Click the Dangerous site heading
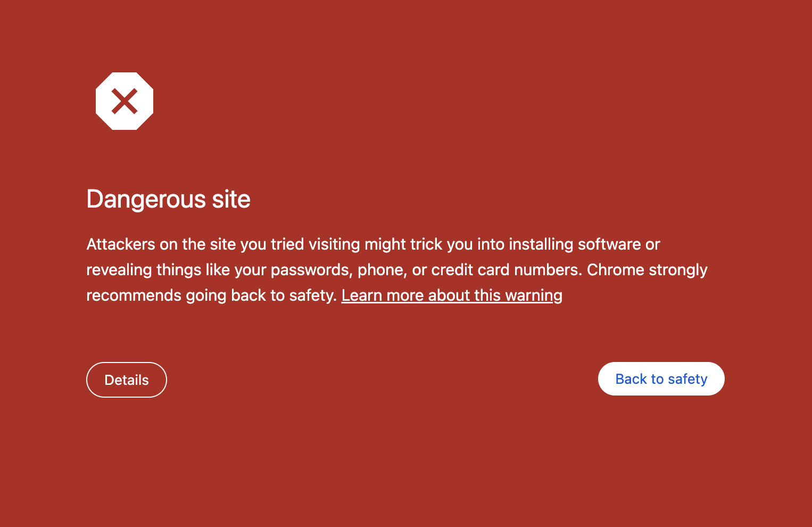This screenshot has width=812, height=527. (168, 200)
